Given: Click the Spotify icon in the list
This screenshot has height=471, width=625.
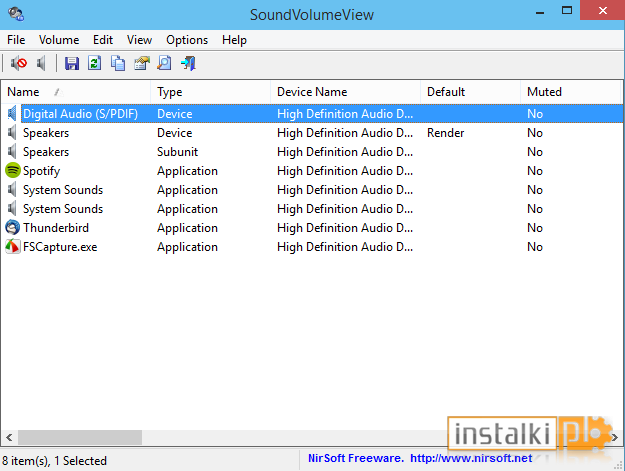Looking at the screenshot, I should coord(13,171).
